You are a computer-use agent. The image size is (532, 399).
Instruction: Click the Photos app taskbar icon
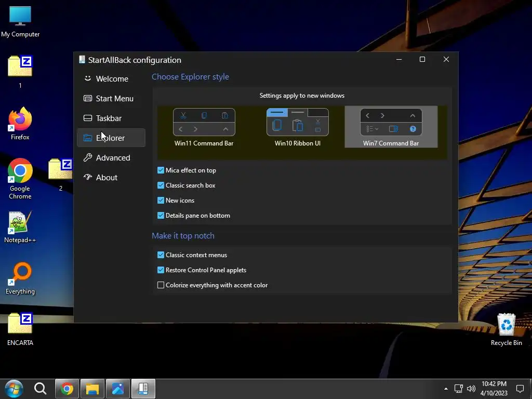coord(118,389)
